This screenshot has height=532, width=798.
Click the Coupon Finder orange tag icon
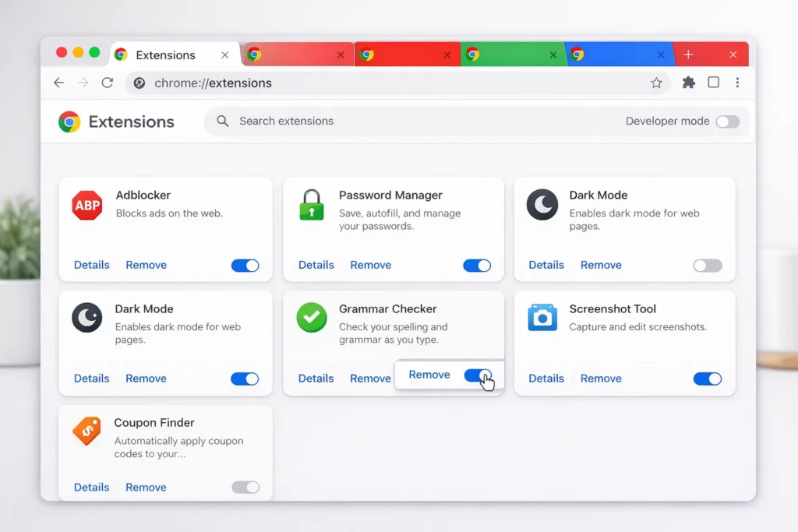(x=87, y=431)
